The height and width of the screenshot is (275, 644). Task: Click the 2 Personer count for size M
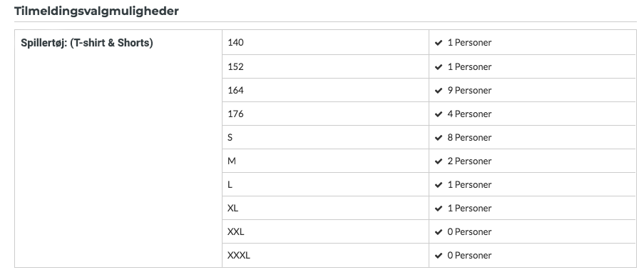pos(469,161)
